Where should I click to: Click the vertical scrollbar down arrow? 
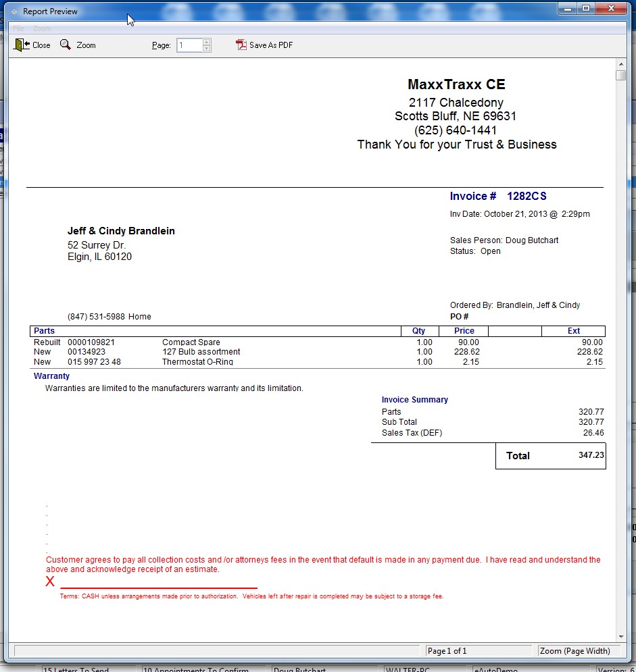click(x=620, y=637)
